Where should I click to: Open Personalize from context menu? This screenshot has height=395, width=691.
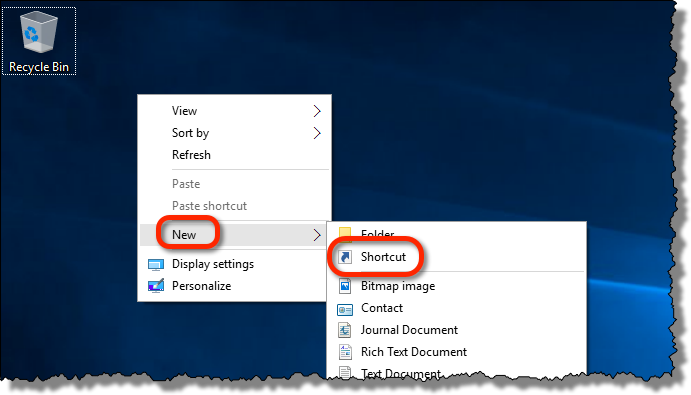pos(234,286)
